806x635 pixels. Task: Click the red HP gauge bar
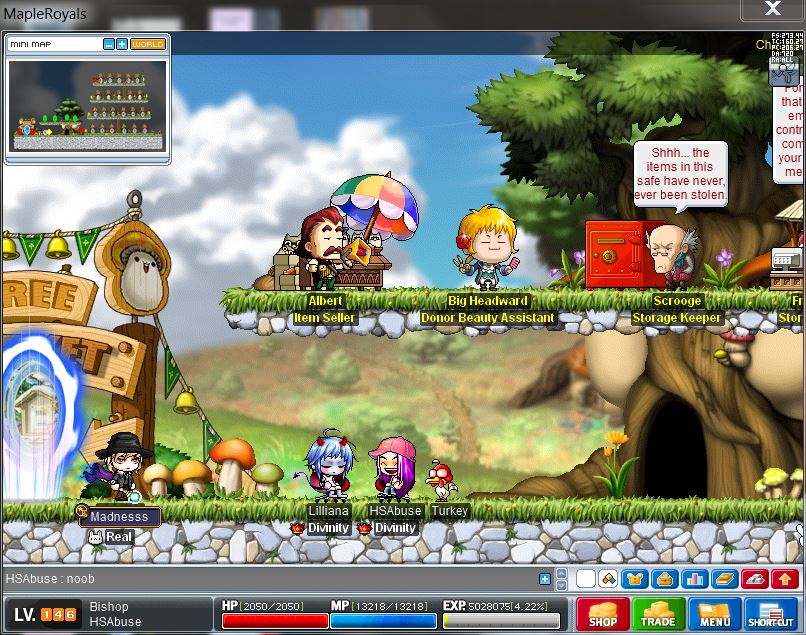tap(275, 621)
